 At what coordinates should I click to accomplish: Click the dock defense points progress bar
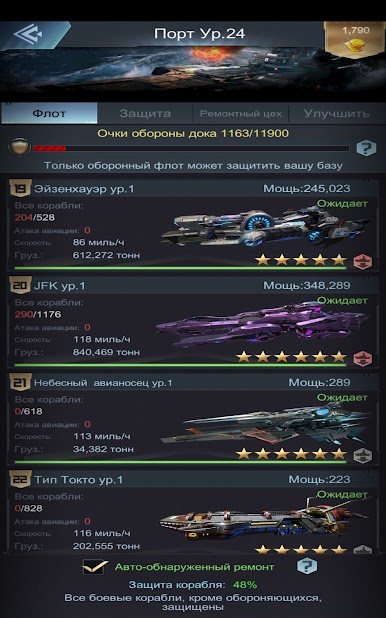point(191,149)
